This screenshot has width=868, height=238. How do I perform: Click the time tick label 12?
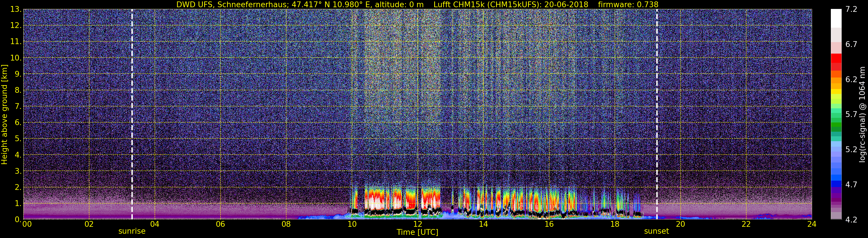coord(417,224)
